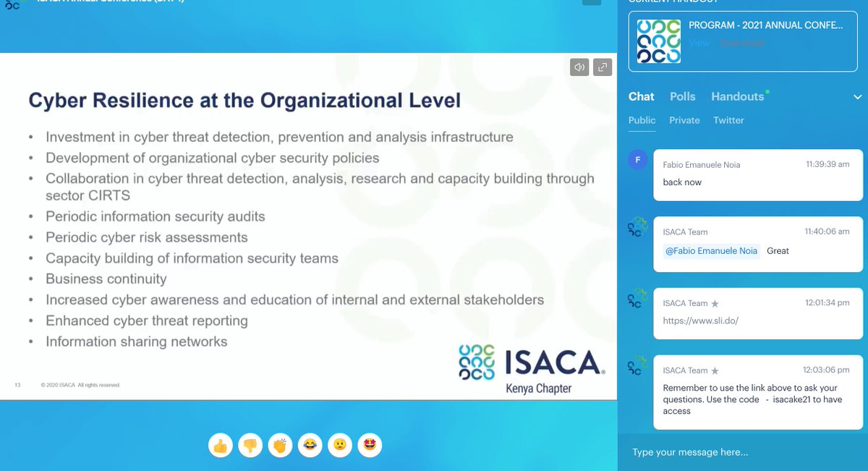Send the surprised face emoji reaction
The width and height of the screenshot is (868, 471).
[339, 445]
